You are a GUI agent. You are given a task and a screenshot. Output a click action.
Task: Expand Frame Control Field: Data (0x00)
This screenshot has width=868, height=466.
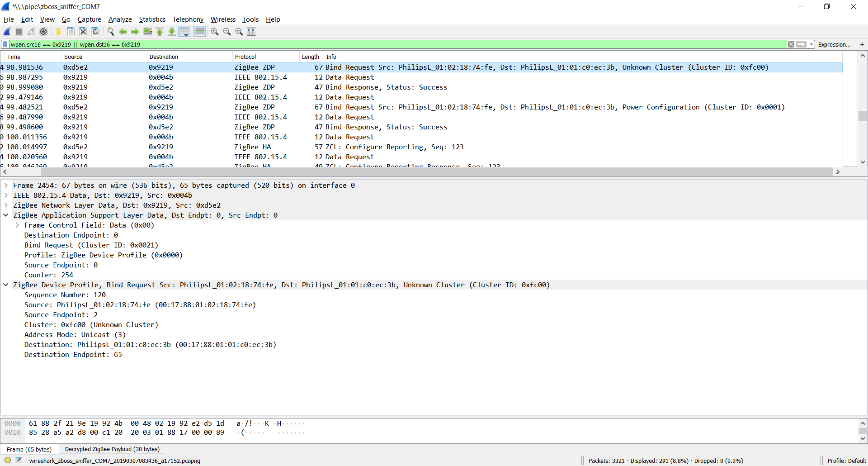point(17,225)
